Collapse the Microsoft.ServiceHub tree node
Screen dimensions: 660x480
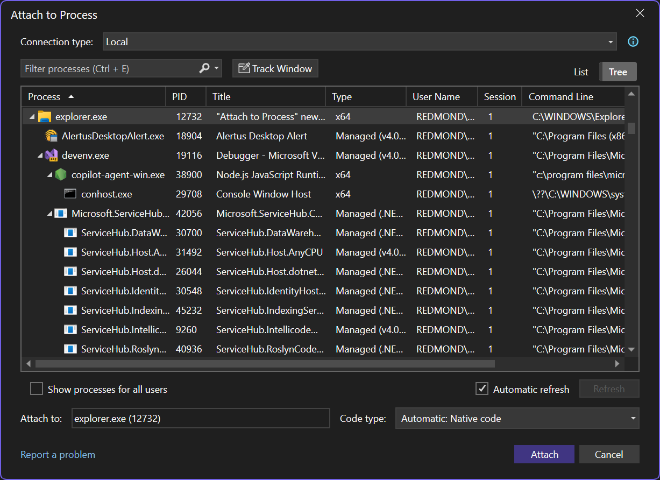(x=50, y=213)
